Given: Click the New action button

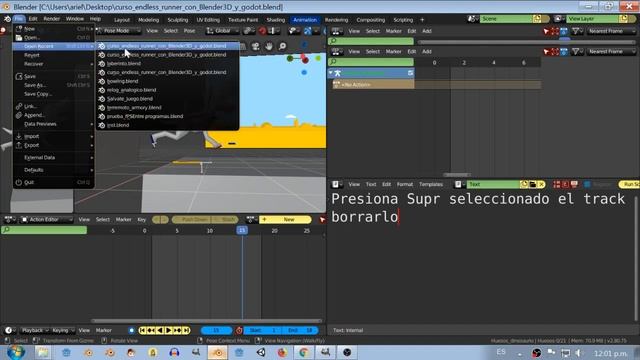Looking at the screenshot, I should click(285, 220).
